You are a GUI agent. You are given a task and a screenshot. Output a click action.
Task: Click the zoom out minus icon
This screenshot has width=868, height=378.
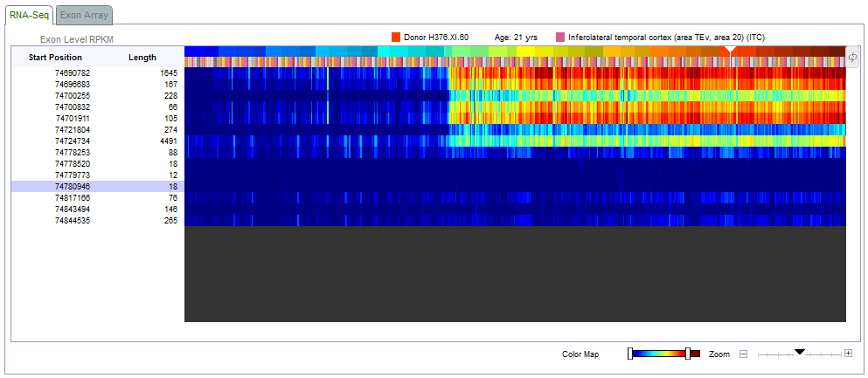coord(744,354)
